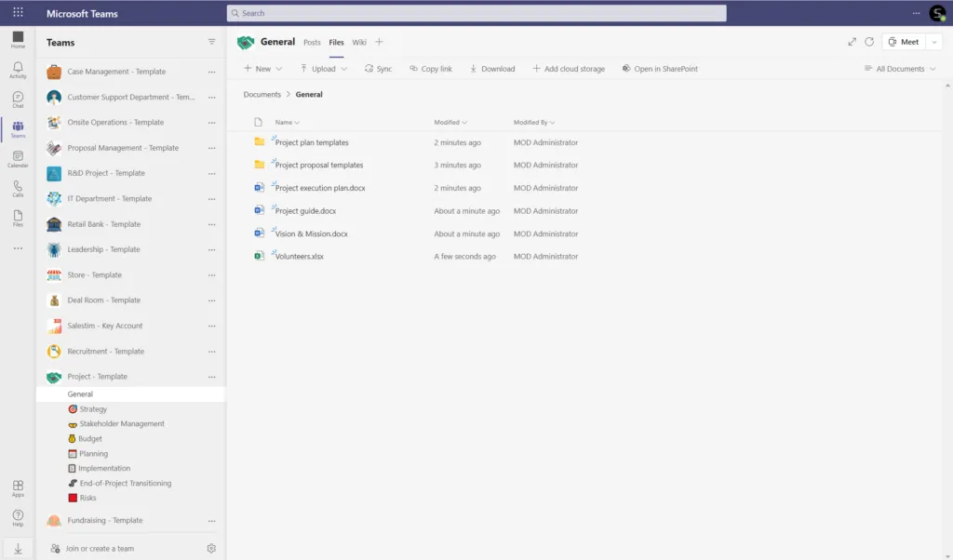The image size is (953, 560).
Task: Open Vision & Mission.docx
Action: 311,233
